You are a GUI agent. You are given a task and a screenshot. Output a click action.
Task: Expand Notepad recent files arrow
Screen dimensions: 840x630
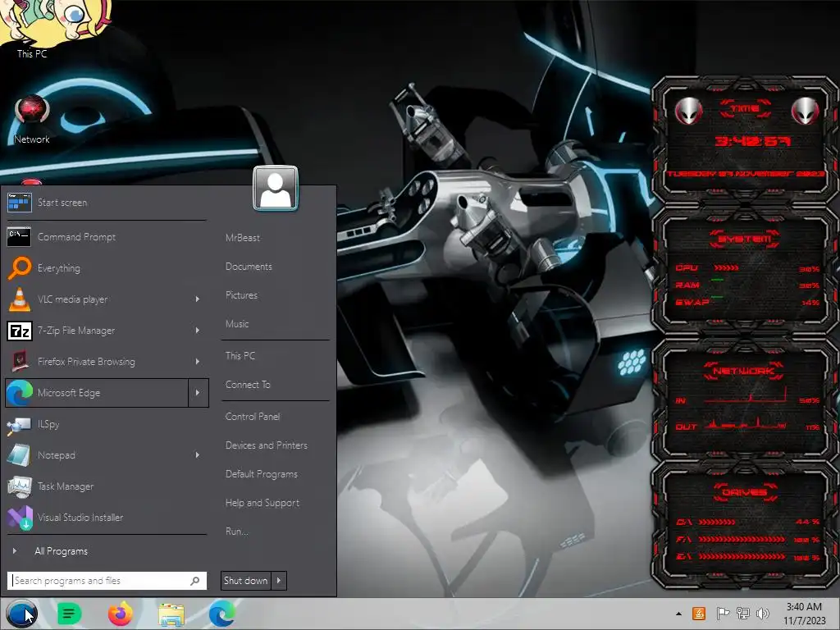click(198, 455)
